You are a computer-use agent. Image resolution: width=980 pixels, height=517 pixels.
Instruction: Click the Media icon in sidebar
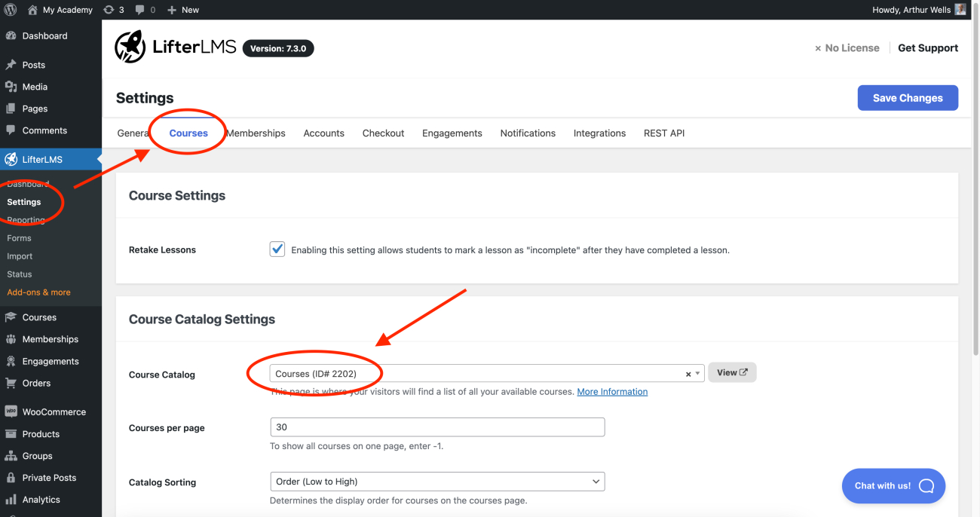pos(11,87)
